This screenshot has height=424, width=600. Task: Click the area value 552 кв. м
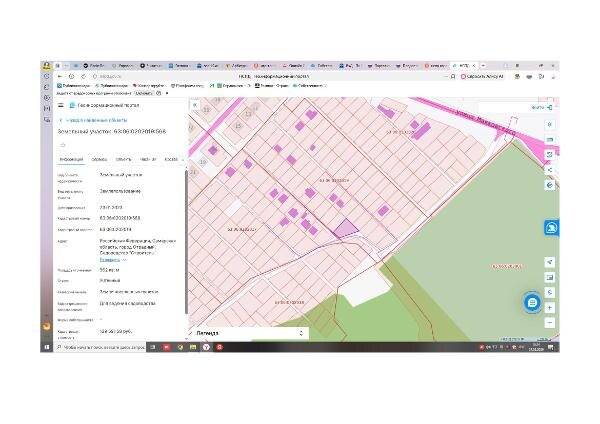click(109, 270)
